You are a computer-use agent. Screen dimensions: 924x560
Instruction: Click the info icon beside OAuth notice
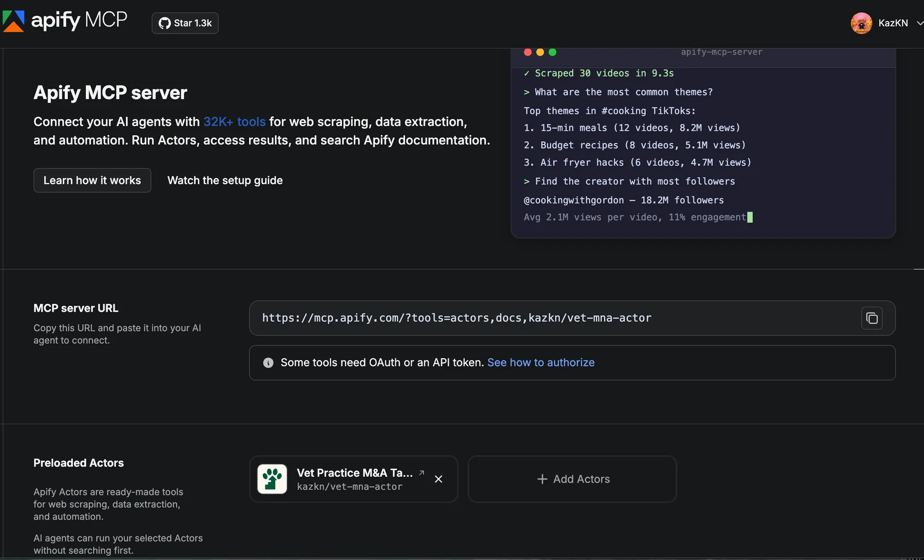[268, 363]
